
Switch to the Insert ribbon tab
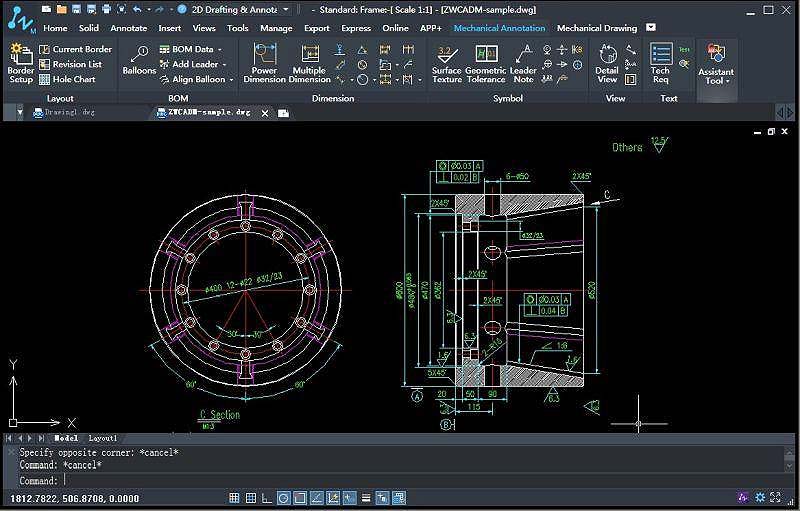point(169,28)
